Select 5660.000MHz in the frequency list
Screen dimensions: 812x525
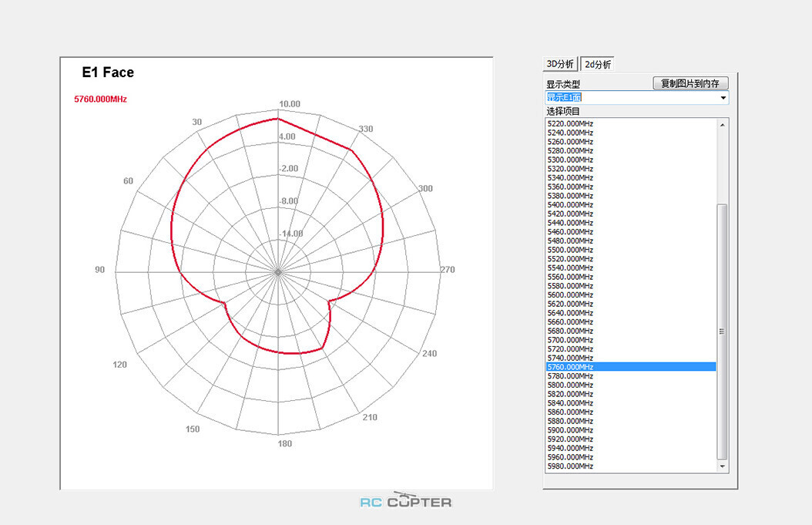[x=631, y=321]
